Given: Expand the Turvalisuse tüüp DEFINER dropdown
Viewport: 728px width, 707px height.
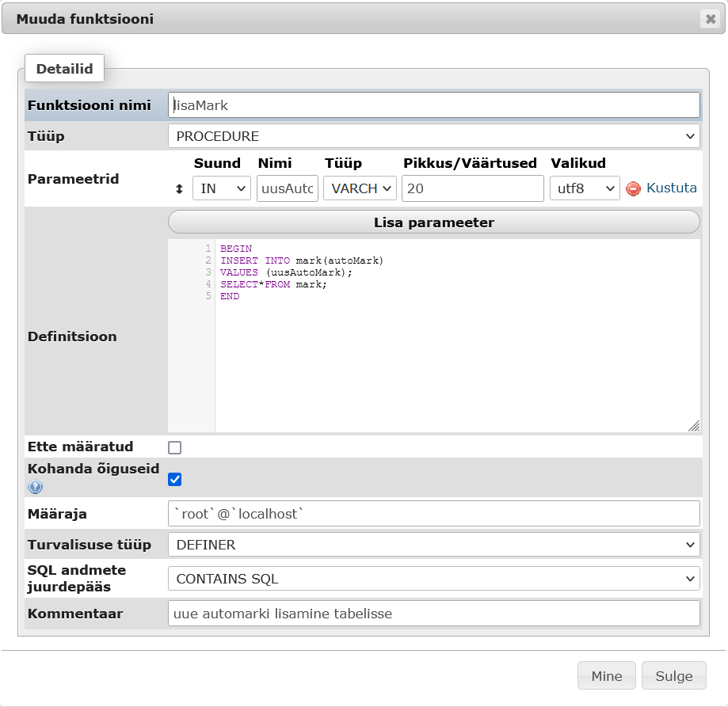Looking at the screenshot, I should coord(433,545).
